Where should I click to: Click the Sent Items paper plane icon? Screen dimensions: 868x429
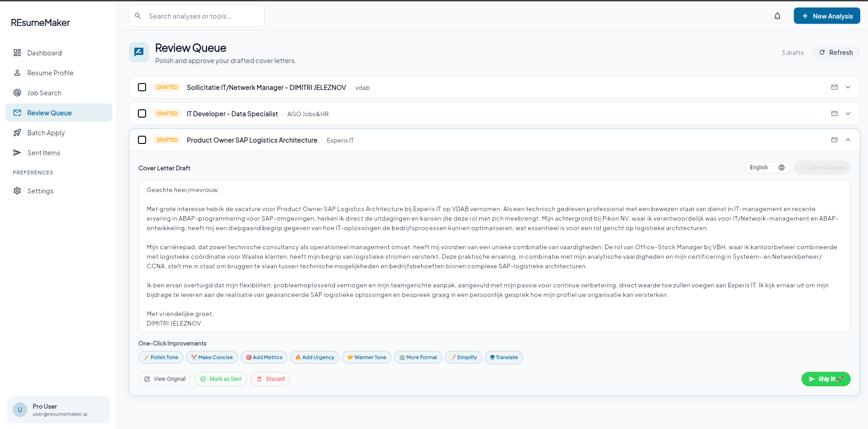pyautogui.click(x=17, y=153)
